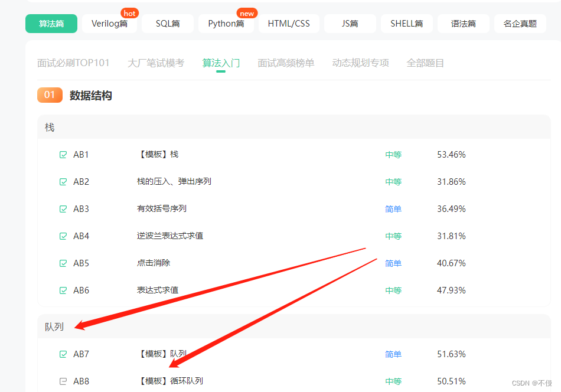
Task: Click the 31.81% pass rate
Action: click(x=451, y=236)
